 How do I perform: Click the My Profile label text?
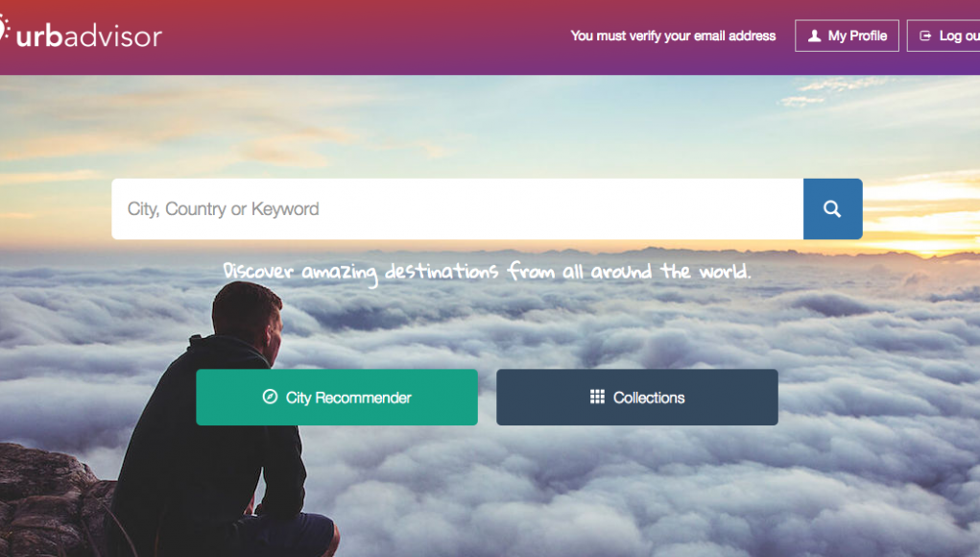(x=857, y=36)
